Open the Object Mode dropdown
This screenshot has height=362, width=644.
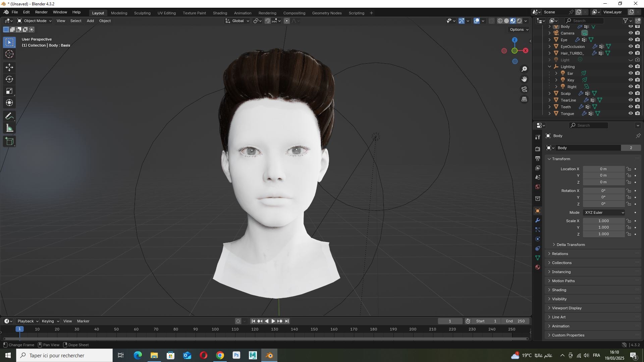click(35, 21)
